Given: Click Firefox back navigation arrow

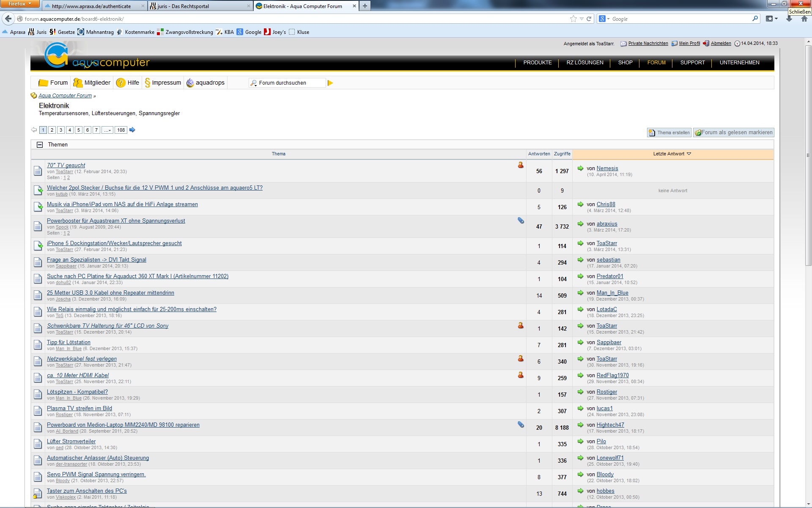Looking at the screenshot, I should 8,19.
